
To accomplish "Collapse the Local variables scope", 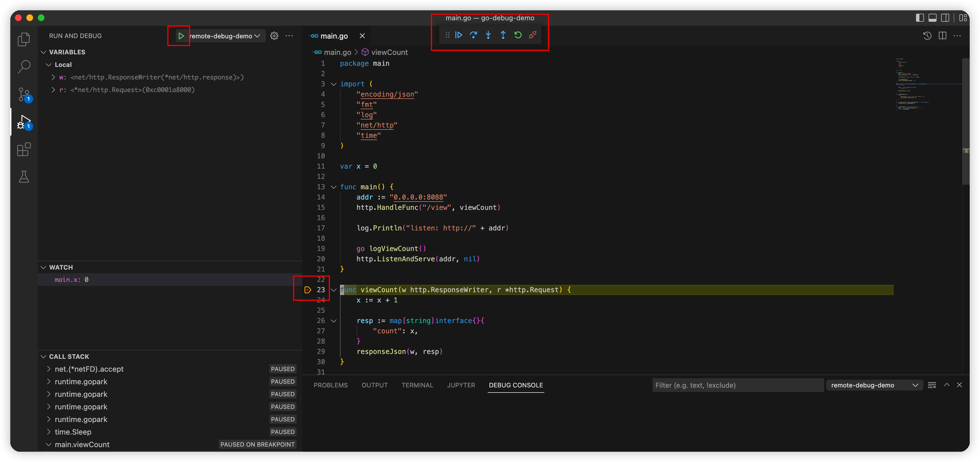I will click(49, 65).
